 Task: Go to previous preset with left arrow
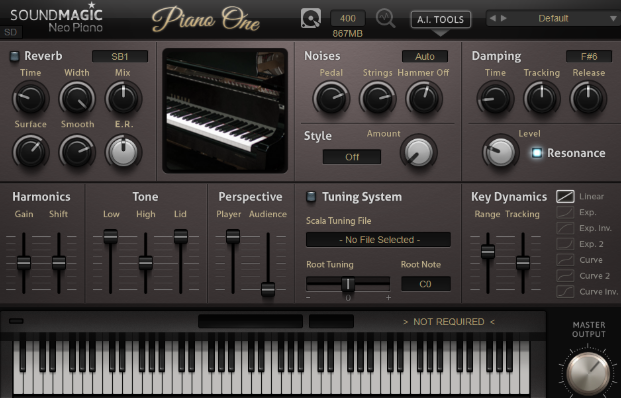pyautogui.click(x=493, y=18)
